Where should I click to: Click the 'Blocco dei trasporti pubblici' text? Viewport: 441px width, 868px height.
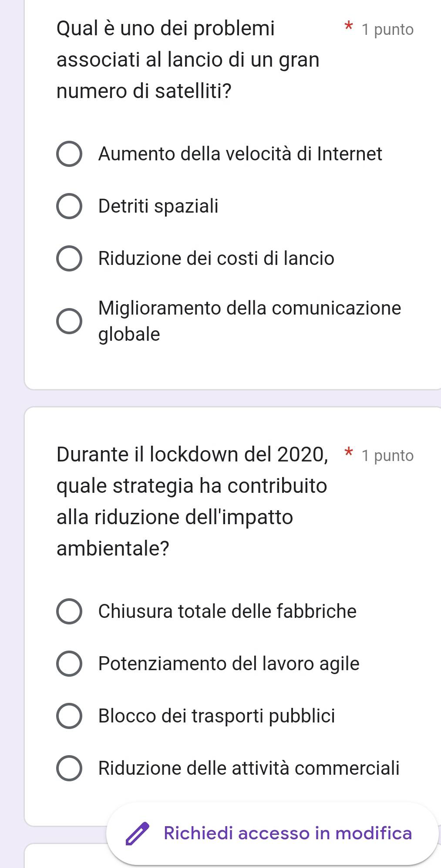(x=217, y=716)
